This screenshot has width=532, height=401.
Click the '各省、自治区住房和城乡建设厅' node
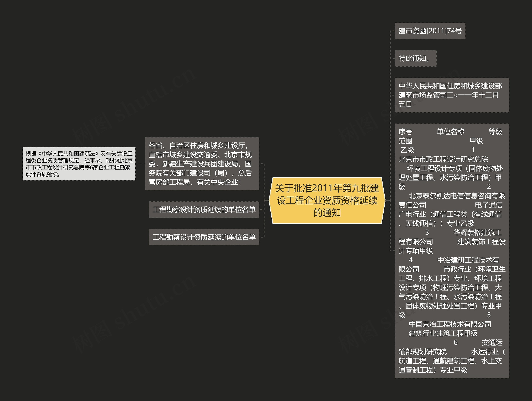[202, 164]
